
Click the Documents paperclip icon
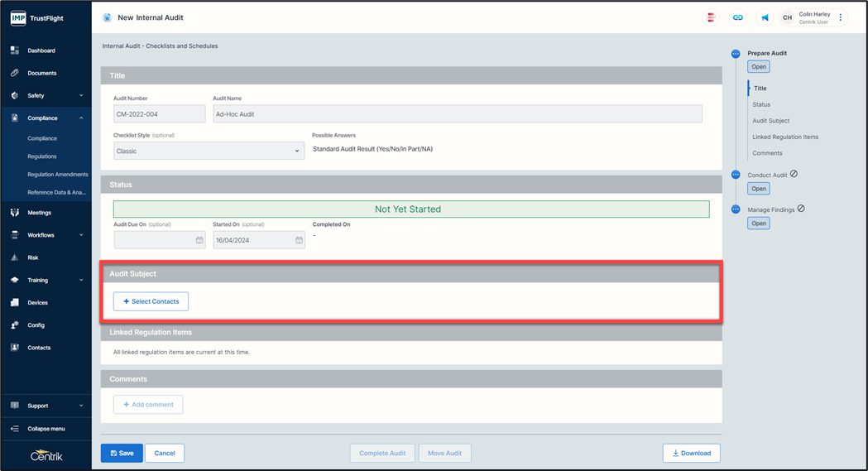[15, 73]
